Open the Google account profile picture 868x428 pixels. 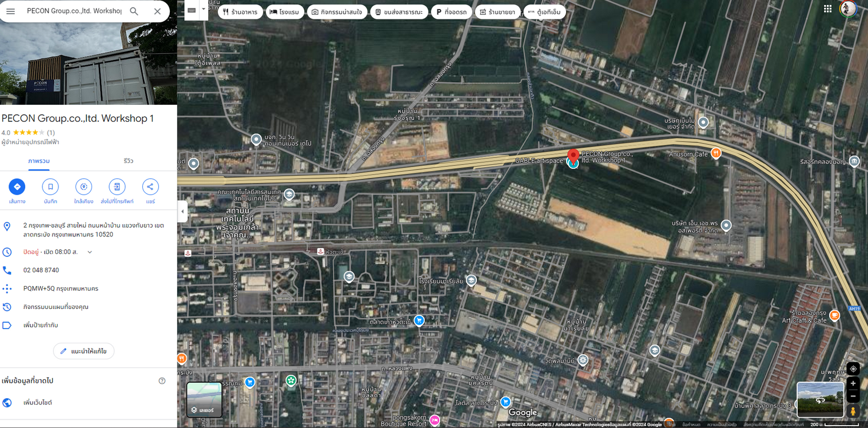pos(848,9)
